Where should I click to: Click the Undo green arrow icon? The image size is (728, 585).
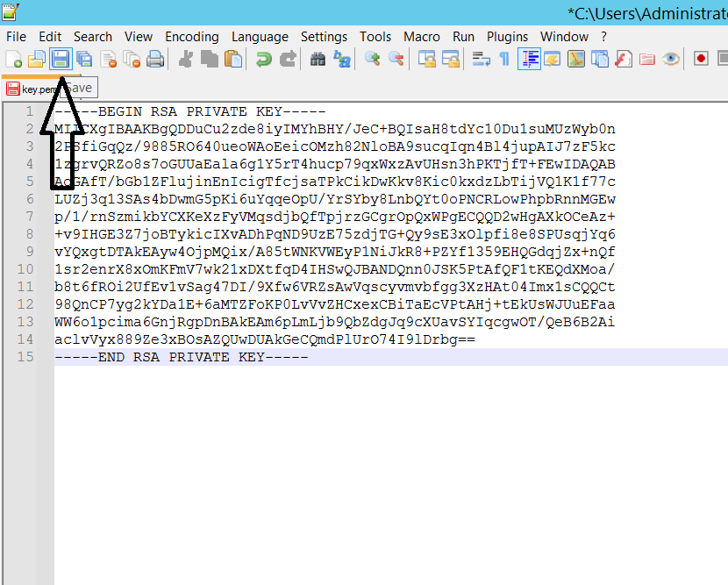click(x=262, y=59)
